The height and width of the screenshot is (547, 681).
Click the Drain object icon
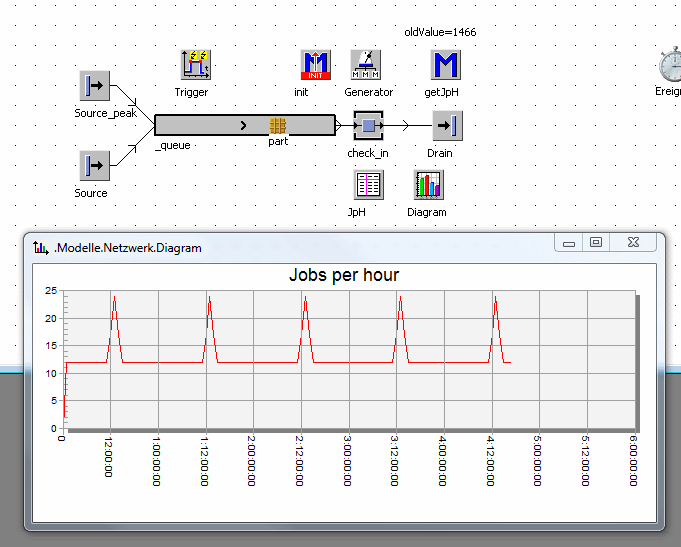[x=445, y=126]
